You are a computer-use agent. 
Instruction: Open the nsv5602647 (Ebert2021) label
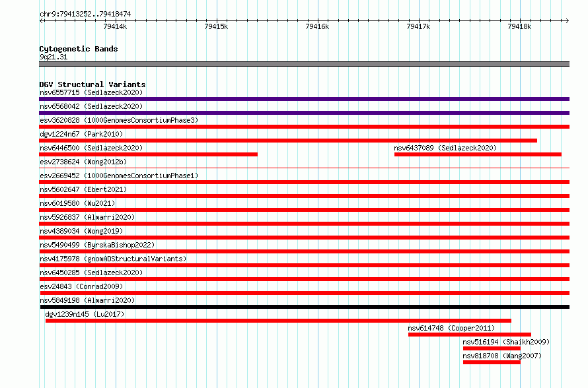click(x=83, y=189)
